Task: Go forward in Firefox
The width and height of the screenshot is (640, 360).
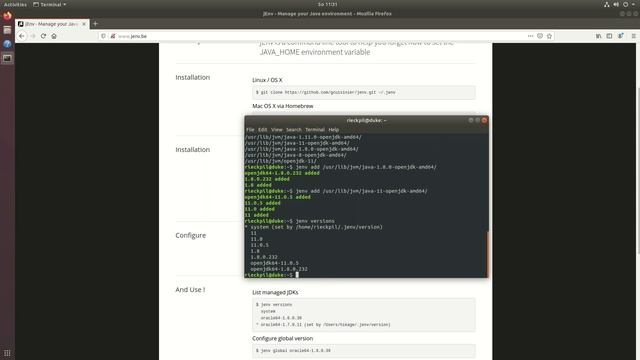Action: coord(33,36)
